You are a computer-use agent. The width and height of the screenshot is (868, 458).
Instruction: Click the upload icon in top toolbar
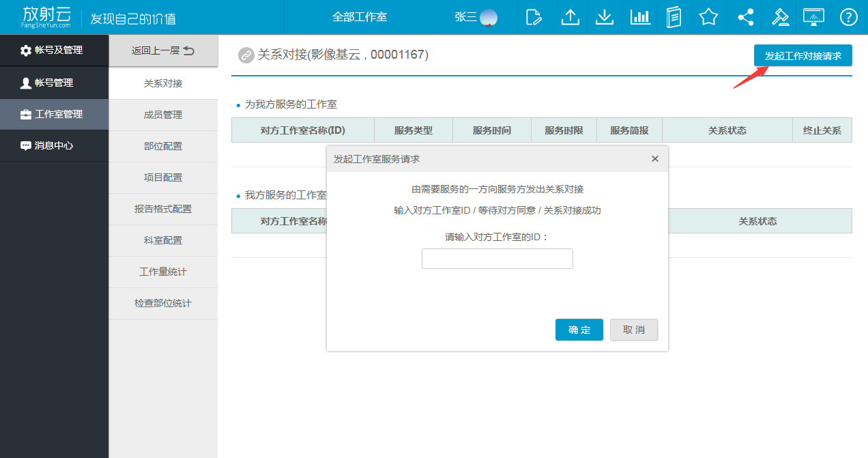click(570, 17)
